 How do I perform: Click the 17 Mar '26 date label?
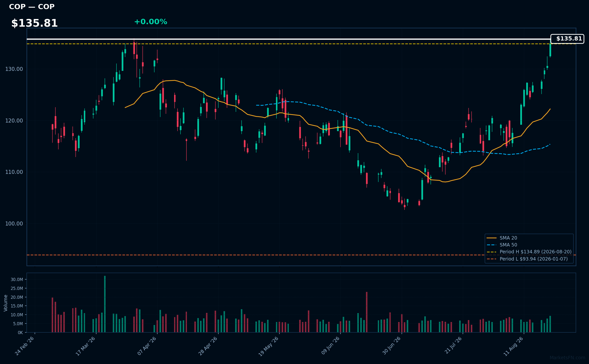[x=86, y=346]
